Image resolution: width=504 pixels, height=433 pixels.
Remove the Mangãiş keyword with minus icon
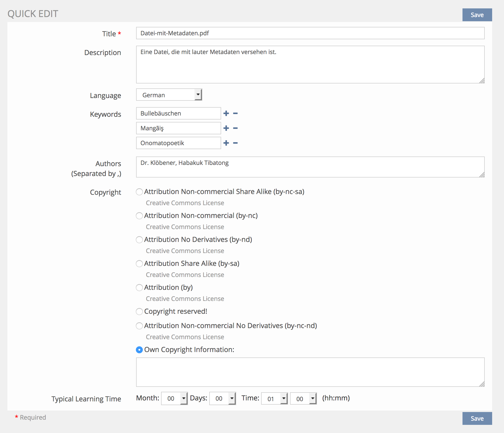pos(235,128)
